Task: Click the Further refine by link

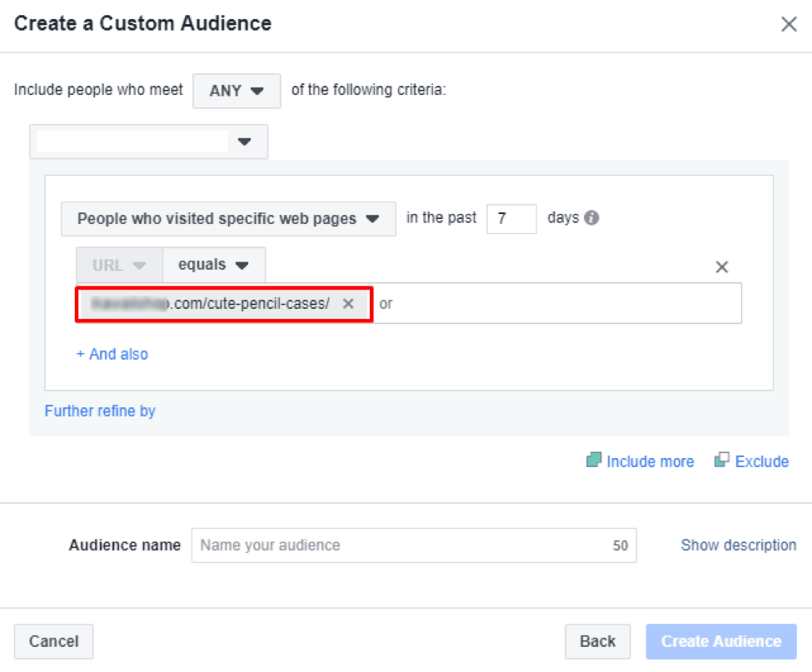Action: point(99,411)
